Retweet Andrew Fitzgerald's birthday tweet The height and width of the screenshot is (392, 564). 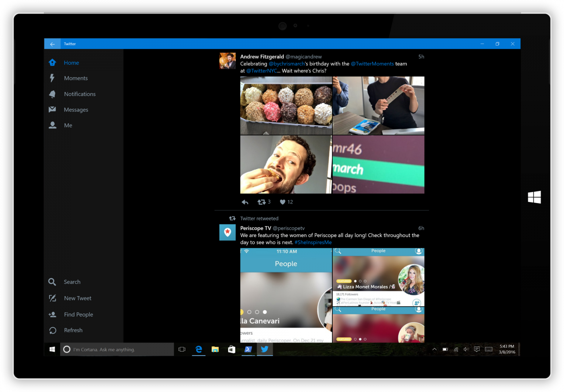261,202
